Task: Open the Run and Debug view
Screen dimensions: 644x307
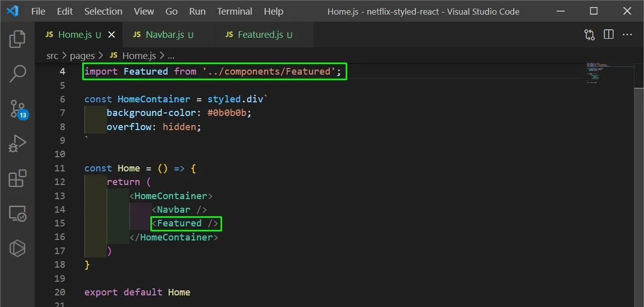Action: click(x=18, y=144)
